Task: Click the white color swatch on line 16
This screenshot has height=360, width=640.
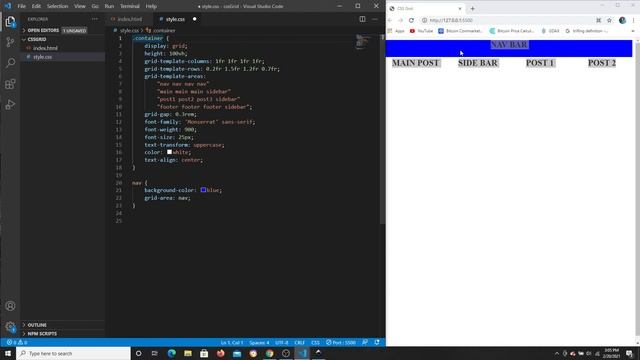Action: click(x=169, y=152)
